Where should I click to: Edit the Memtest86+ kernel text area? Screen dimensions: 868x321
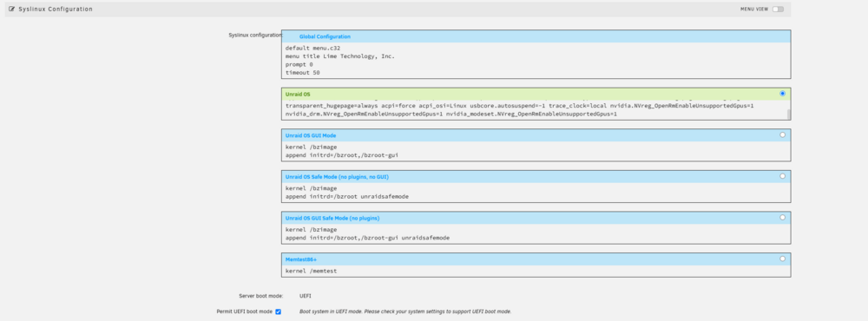click(x=536, y=272)
